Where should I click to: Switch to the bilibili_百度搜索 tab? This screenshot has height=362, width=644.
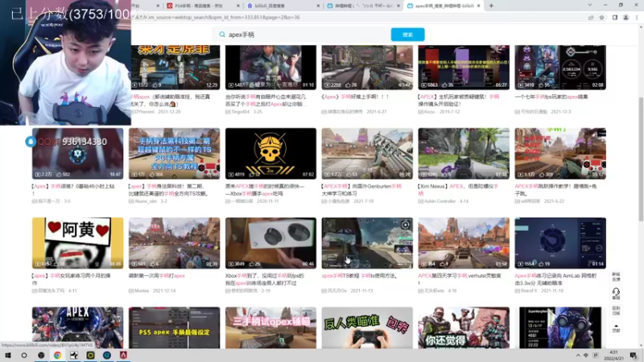(283, 6)
